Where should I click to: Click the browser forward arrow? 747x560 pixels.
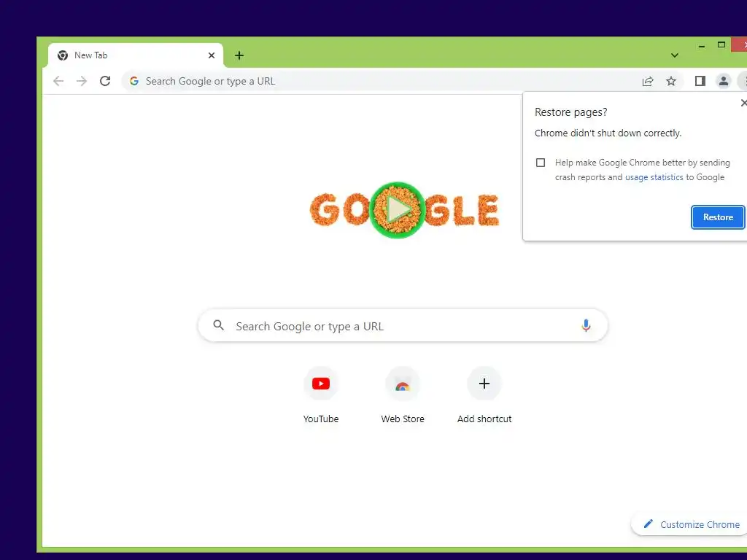click(82, 81)
